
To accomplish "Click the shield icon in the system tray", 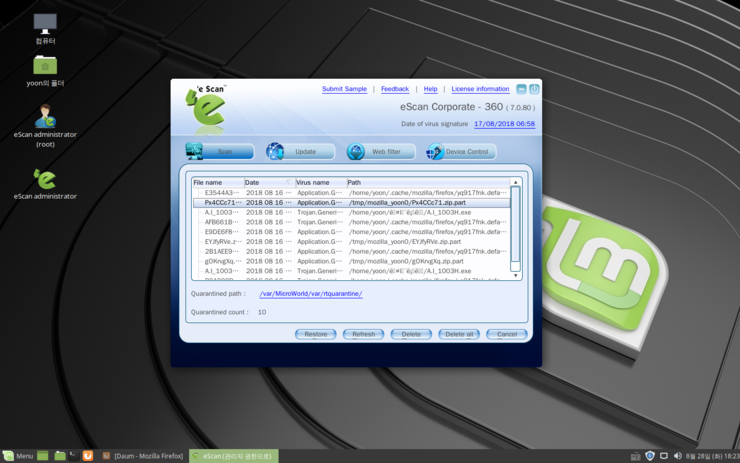I will pos(650,456).
